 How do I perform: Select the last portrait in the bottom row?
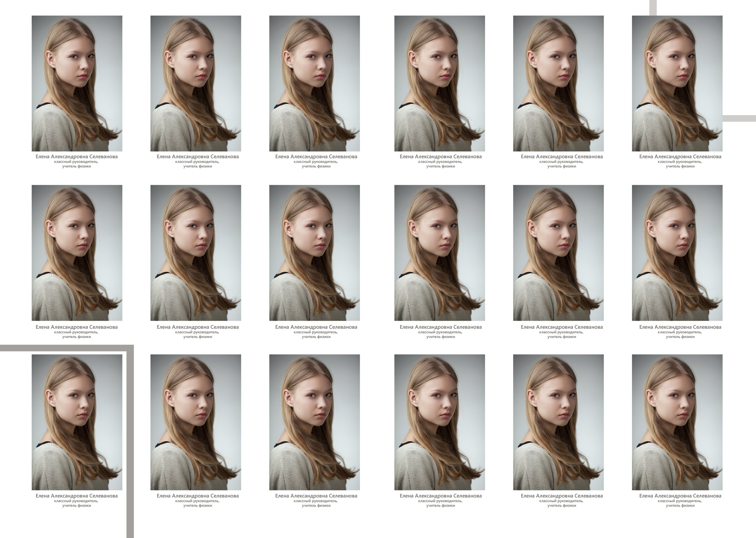[x=677, y=422]
